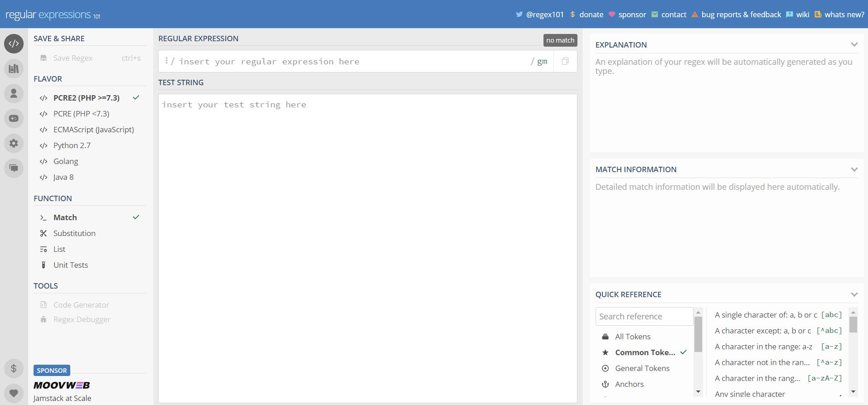This screenshot has height=405, width=868.
Task: Click the token category list scrollbar thumb
Action: tap(698, 334)
